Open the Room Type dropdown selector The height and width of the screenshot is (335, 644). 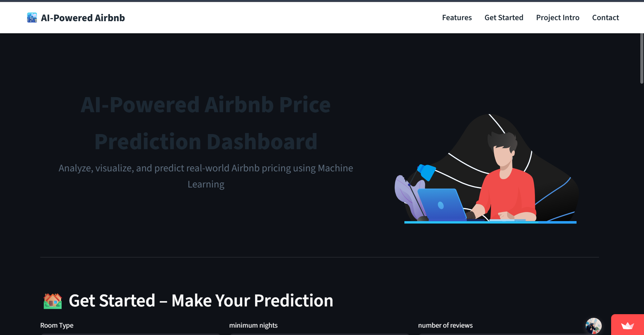point(130,334)
